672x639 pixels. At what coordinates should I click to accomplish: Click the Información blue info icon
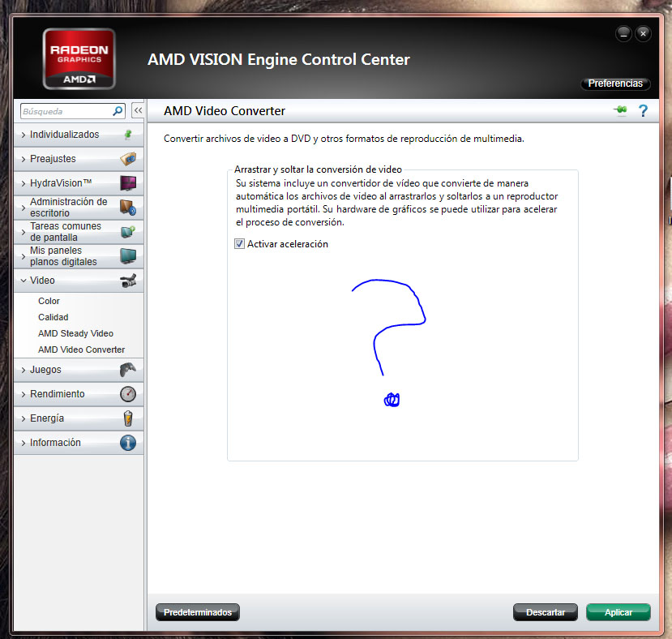(128, 443)
